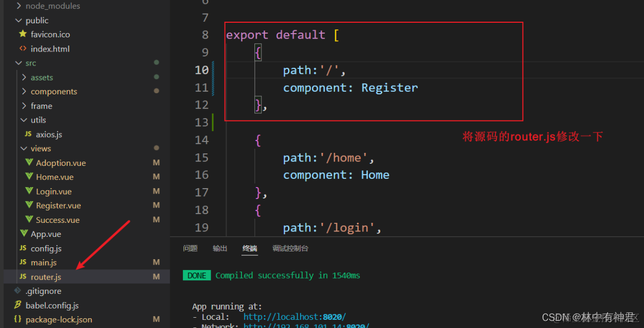Expand the frame folder chevron

24,106
